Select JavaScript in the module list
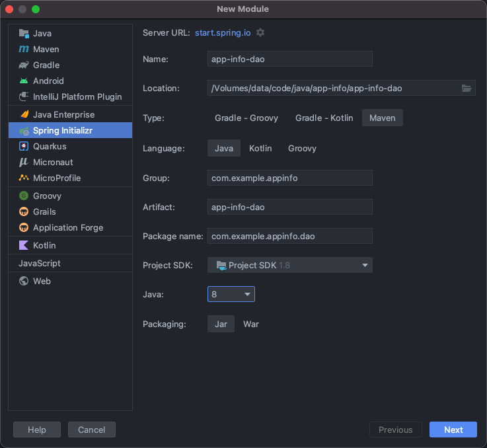This screenshot has height=448, width=487. click(40, 263)
